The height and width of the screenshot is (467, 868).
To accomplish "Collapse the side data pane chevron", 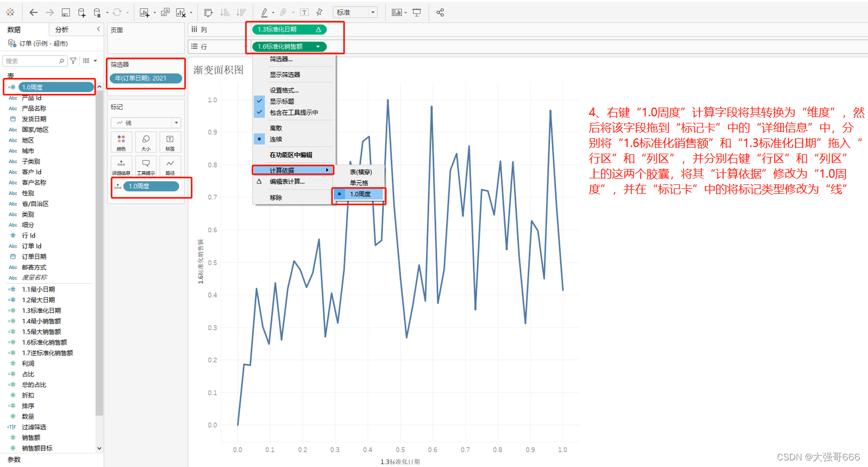I will click(x=99, y=29).
